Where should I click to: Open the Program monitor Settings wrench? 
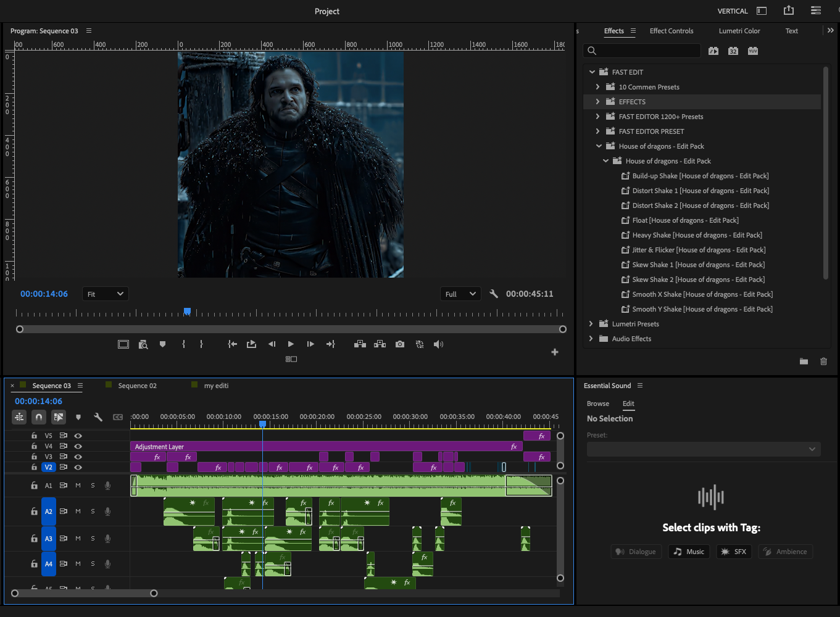(494, 294)
